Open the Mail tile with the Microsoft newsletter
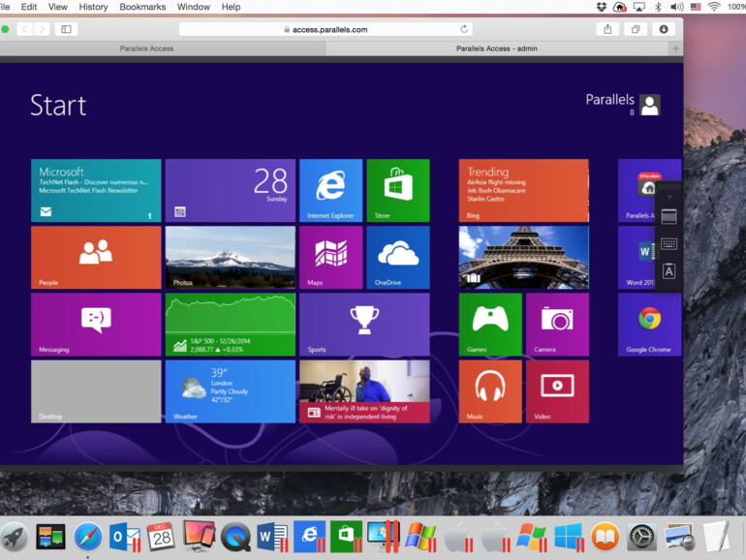The height and width of the screenshot is (560, 746). (x=96, y=190)
